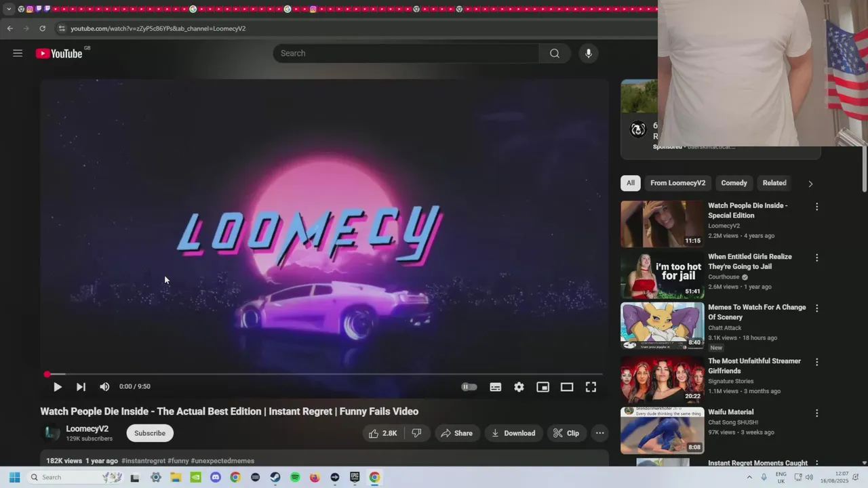Open File Explorer from the taskbar
The width and height of the screenshot is (868, 488).
coord(176,477)
